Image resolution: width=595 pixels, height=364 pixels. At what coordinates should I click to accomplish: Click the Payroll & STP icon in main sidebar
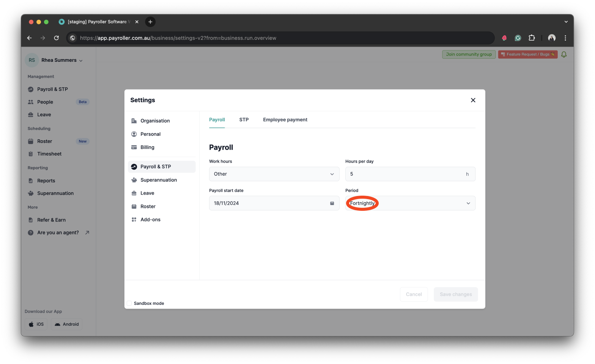tap(31, 89)
